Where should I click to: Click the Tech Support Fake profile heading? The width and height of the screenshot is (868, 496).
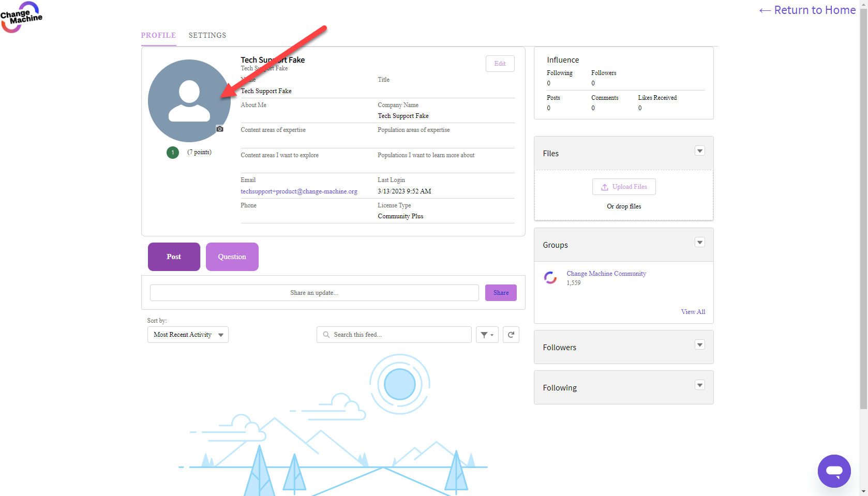tap(273, 60)
